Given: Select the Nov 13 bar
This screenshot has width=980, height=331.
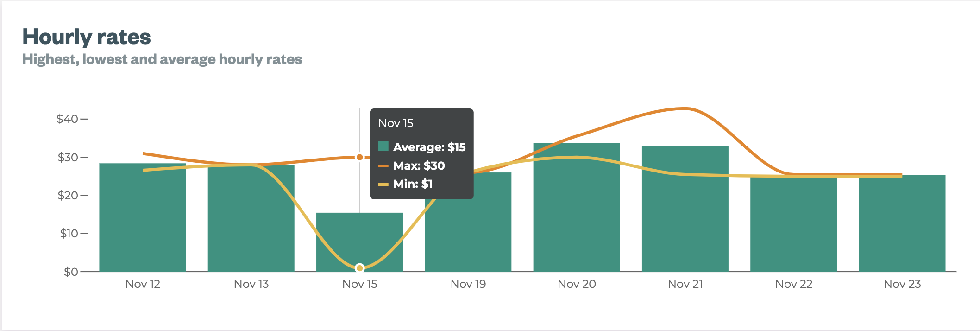Looking at the screenshot, I should coord(251,218).
